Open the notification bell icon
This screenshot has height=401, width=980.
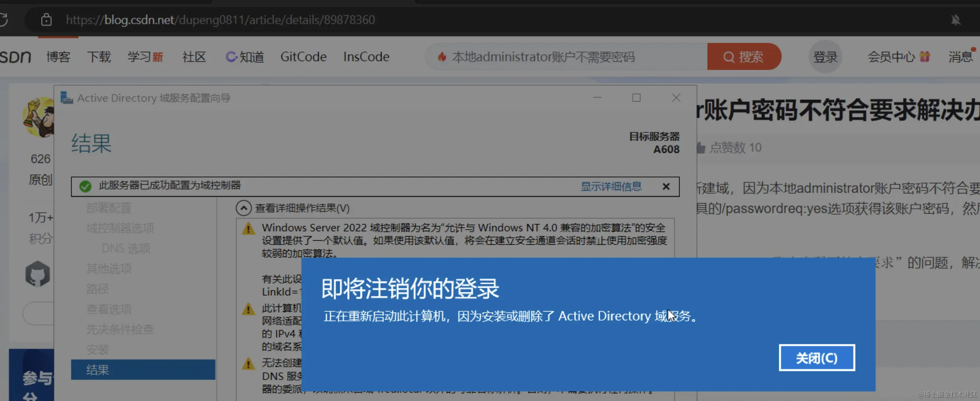pos(956,20)
